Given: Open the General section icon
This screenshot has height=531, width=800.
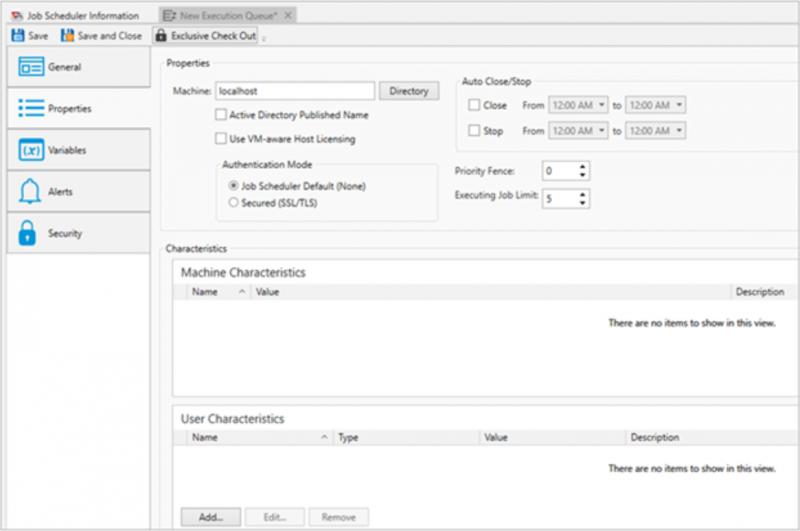Looking at the screenshot, I should [x=32, y=67].
